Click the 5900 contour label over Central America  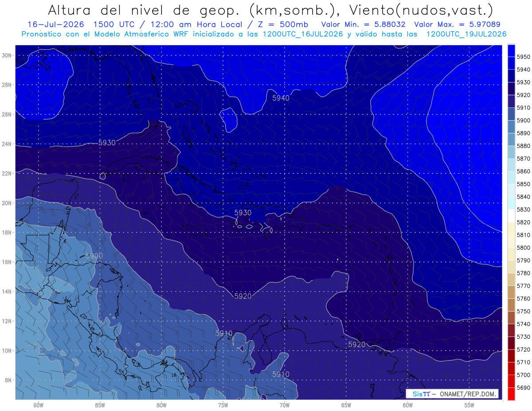[x=94, y=256]
